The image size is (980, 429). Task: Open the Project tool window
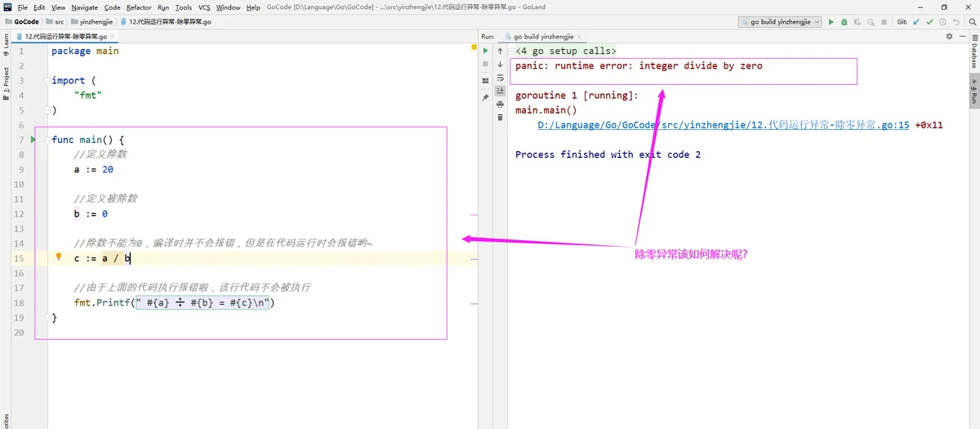pyautogui.click(x=6, y=83)
